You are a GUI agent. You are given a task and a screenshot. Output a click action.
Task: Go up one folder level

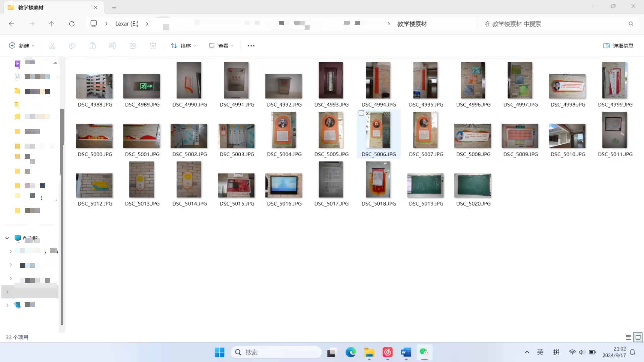point(52,24)
